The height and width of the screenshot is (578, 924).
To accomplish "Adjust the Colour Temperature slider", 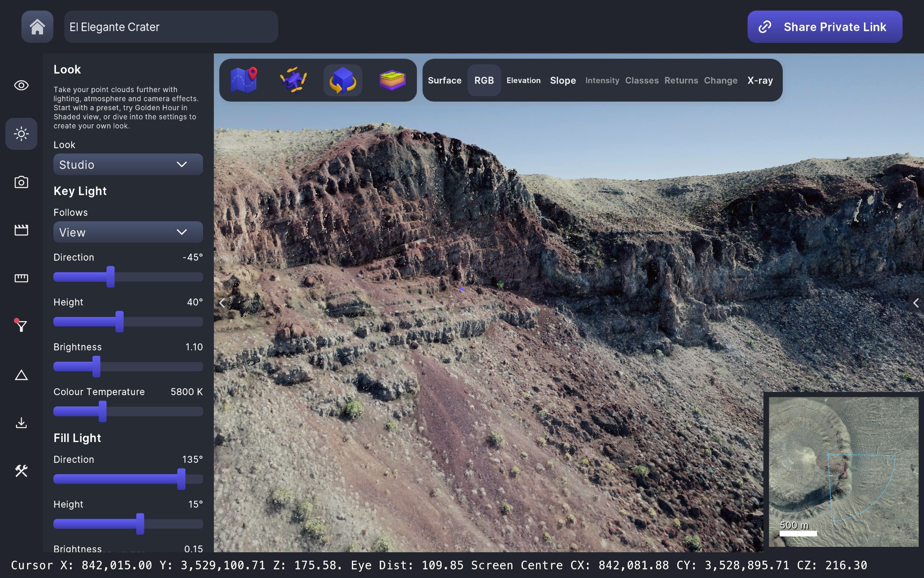I will [128, 411].
